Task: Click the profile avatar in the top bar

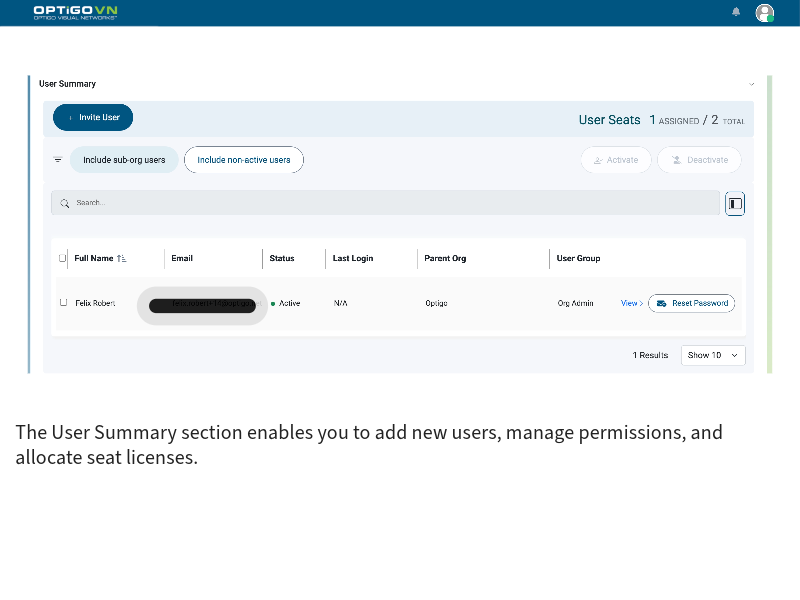Action: click(x=765, y=12)
